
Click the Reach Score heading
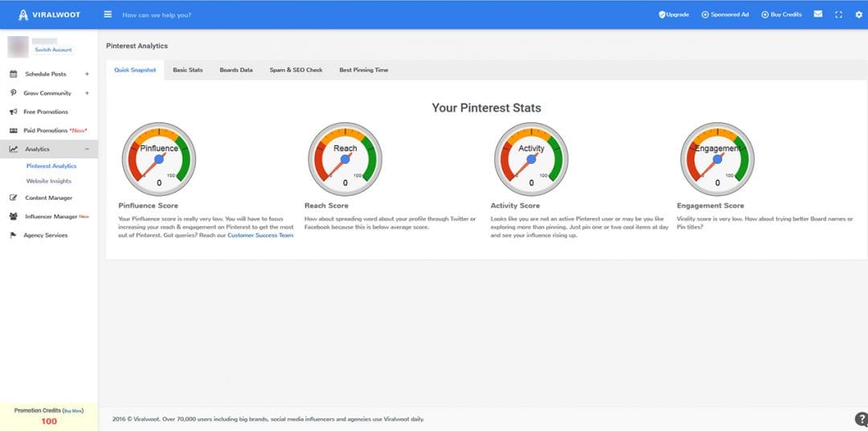tap(326, 206)
